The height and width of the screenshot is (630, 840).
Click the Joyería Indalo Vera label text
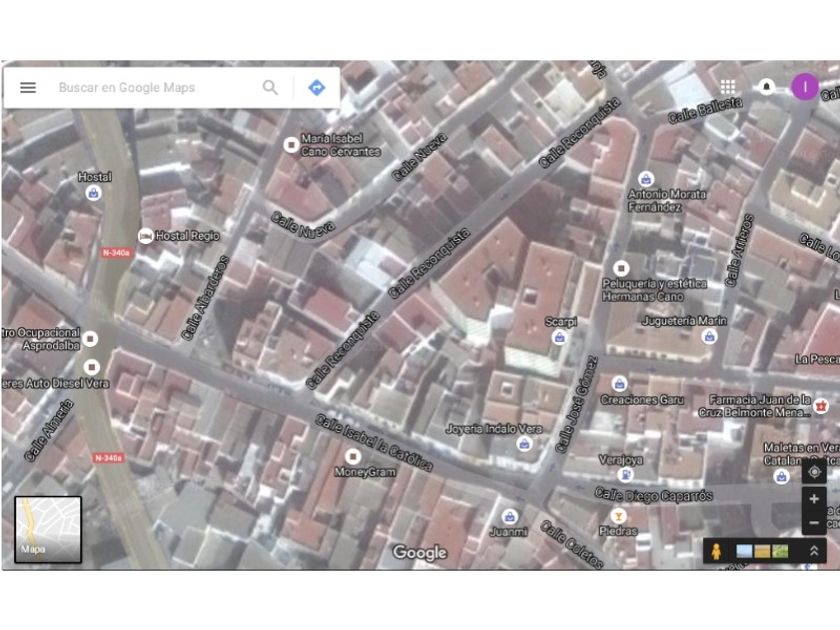494,429
